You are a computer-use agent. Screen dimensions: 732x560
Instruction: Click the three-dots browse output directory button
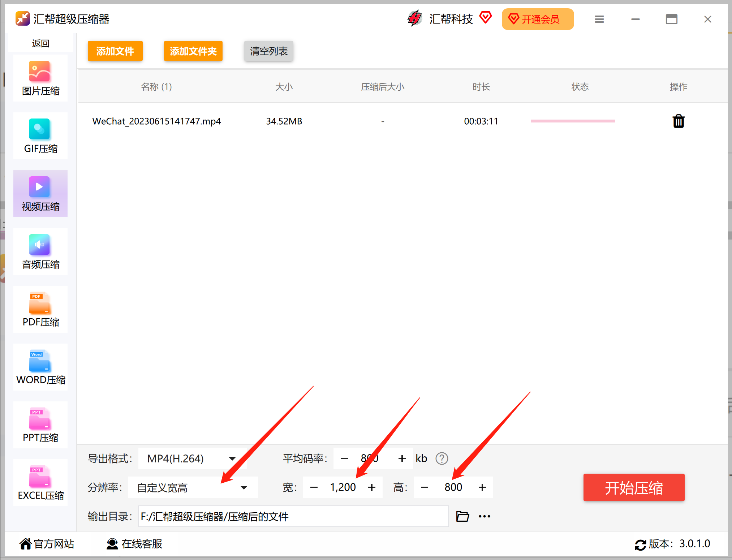pos(485,516)
